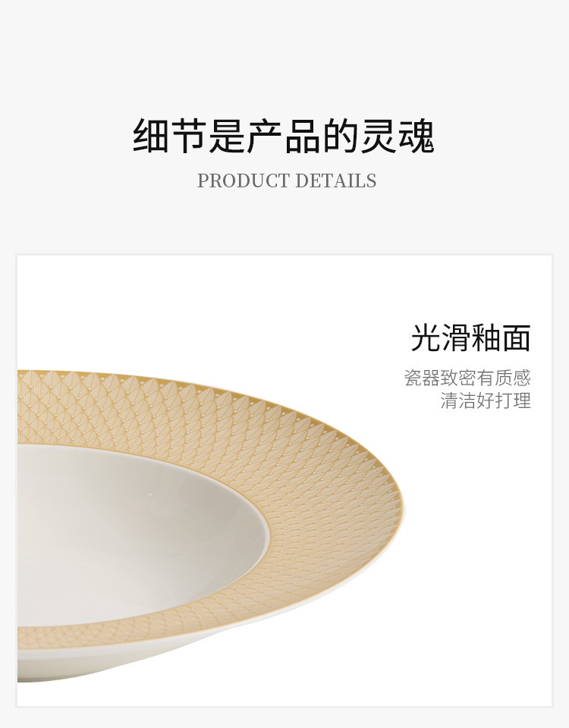
Task: Click the white center bowl of plate
Action: pyautogui.click(x=140, y=534)
